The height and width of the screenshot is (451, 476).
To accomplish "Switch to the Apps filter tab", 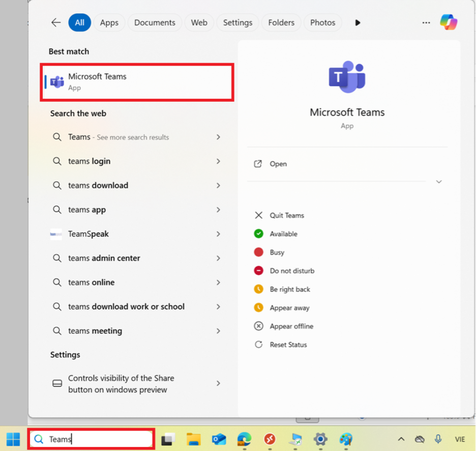I will click(x=109, y=22).
